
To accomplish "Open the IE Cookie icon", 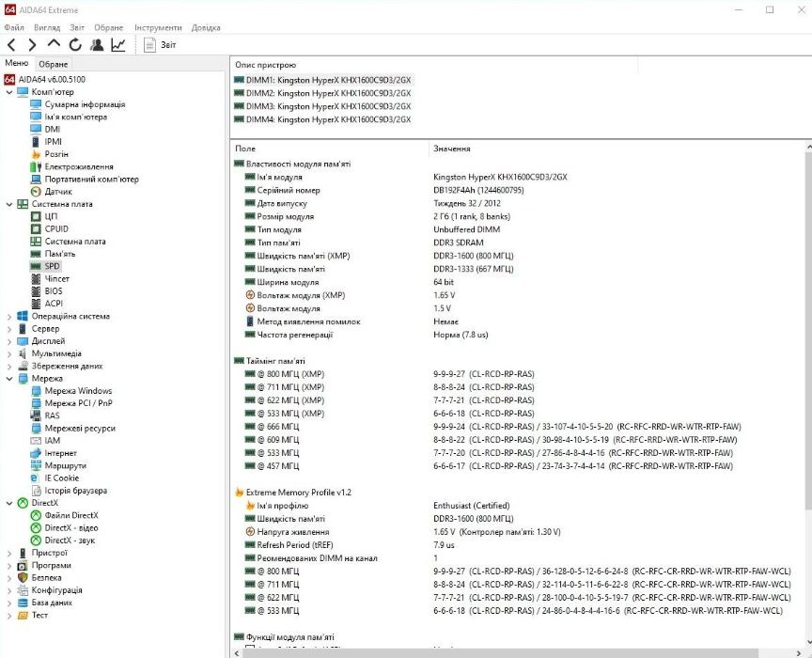I will (x=35, y=478).
